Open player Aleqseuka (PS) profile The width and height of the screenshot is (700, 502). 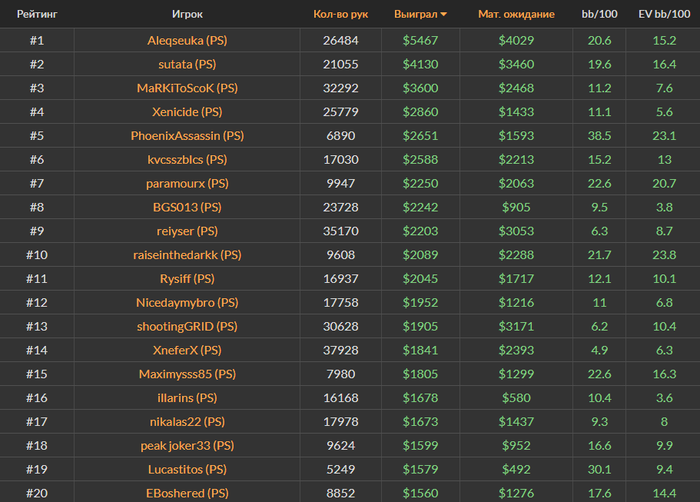coord(187,41)
